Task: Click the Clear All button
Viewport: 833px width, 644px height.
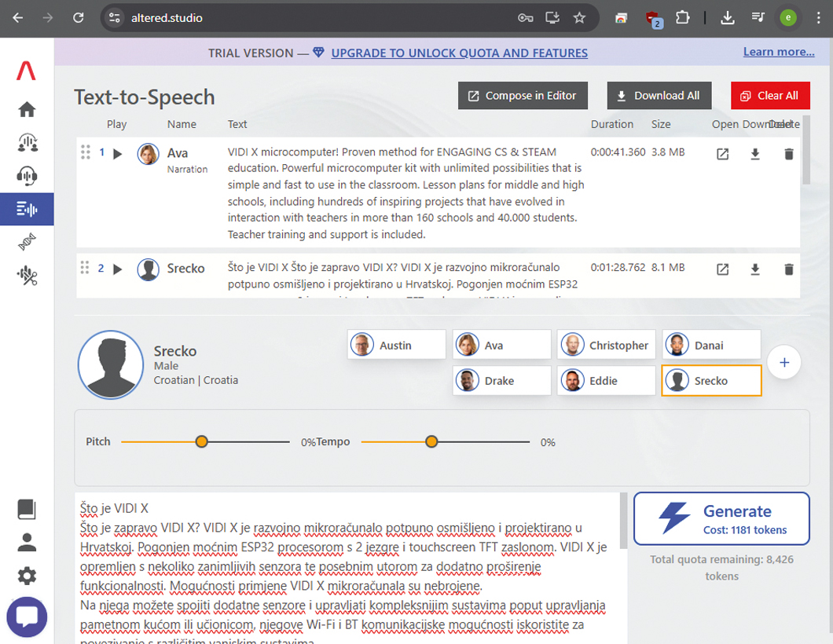Action: click(769, 96)
